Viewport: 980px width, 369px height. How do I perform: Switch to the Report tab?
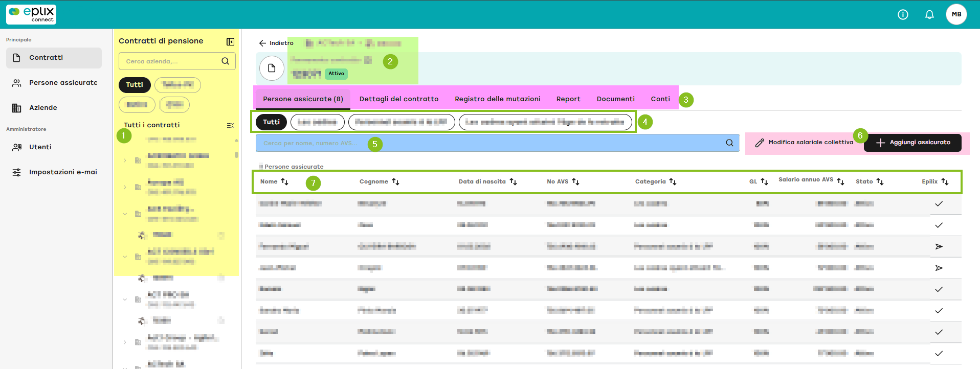pyautogui.click(x=568, y=99)
